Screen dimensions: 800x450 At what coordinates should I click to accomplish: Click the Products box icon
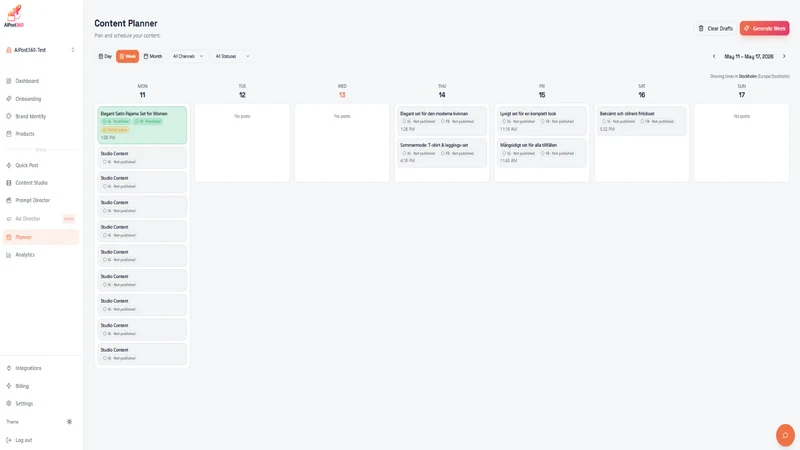pyautogui.click(x=9, y=134)
